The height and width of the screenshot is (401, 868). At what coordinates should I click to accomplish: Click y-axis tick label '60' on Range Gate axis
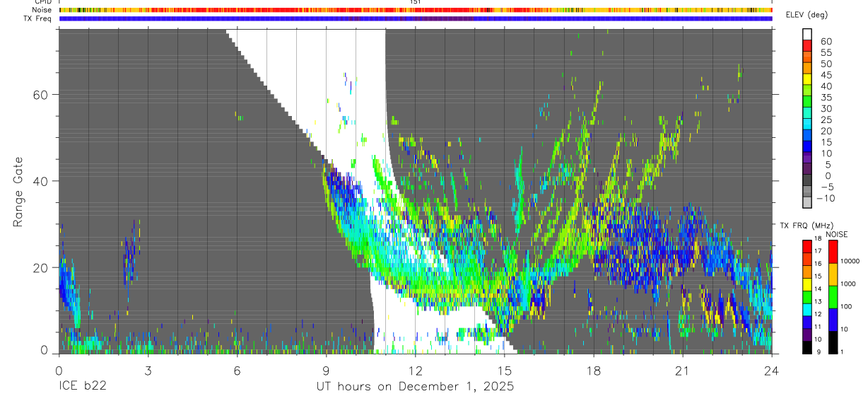(41, 94)
